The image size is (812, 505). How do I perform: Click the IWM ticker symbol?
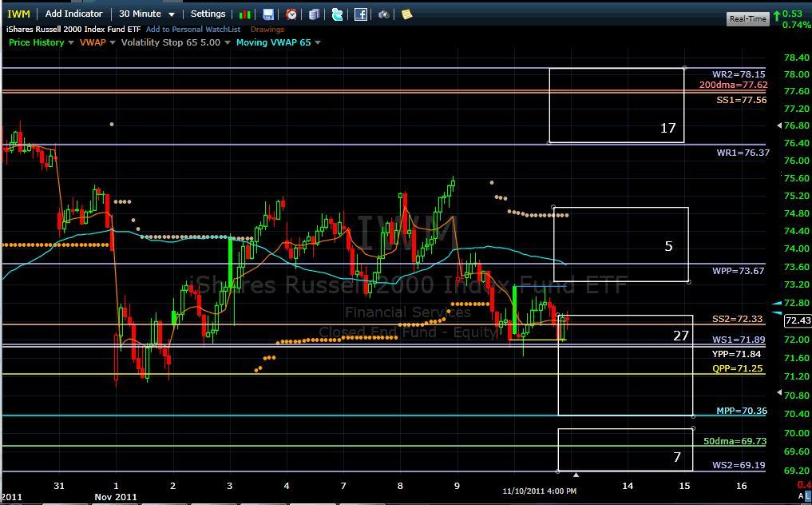pos(18,14)
